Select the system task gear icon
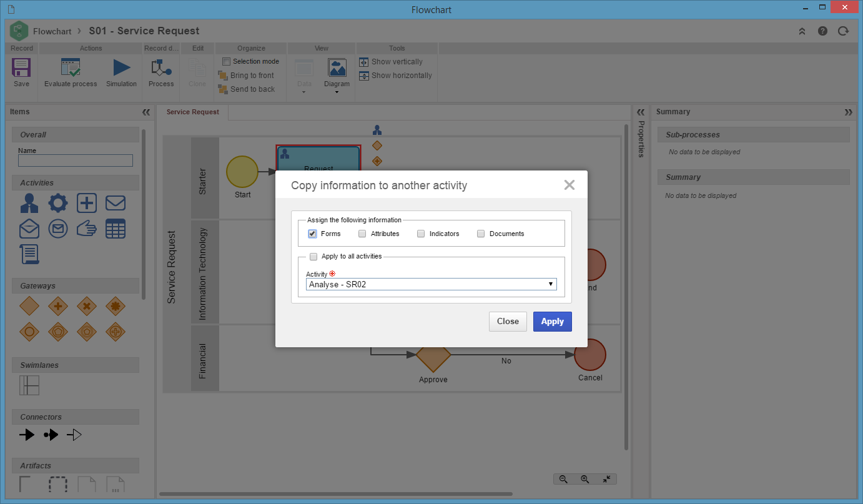863x504 pixels. coord(58,203)
